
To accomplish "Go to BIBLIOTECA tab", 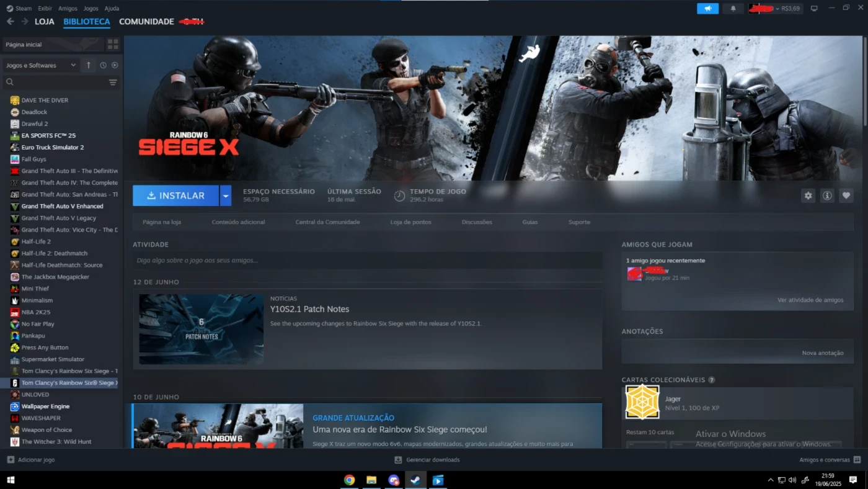I will tap(87, 22).
